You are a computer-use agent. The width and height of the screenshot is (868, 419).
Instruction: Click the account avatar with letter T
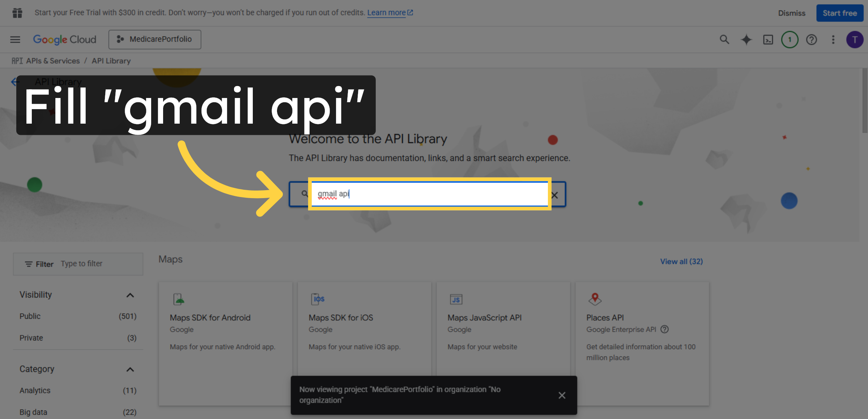(x=855, y=39)
